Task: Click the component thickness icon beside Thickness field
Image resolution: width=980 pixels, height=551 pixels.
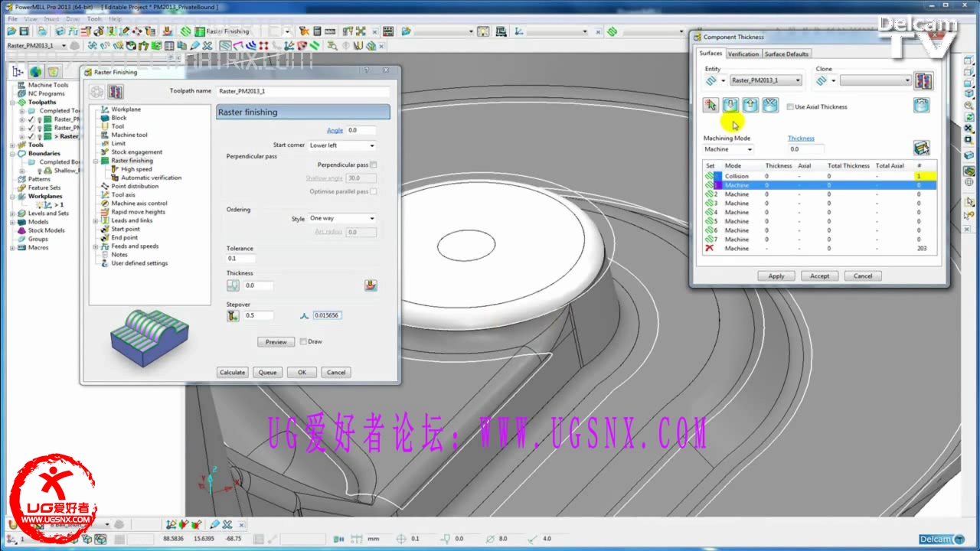Action: tap(371, 285)
